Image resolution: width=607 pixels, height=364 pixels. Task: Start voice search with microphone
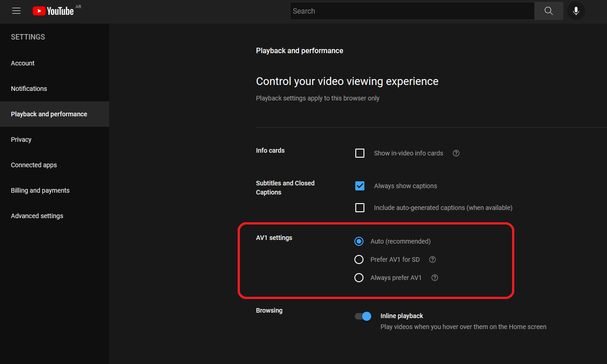(x=576, y=11)
